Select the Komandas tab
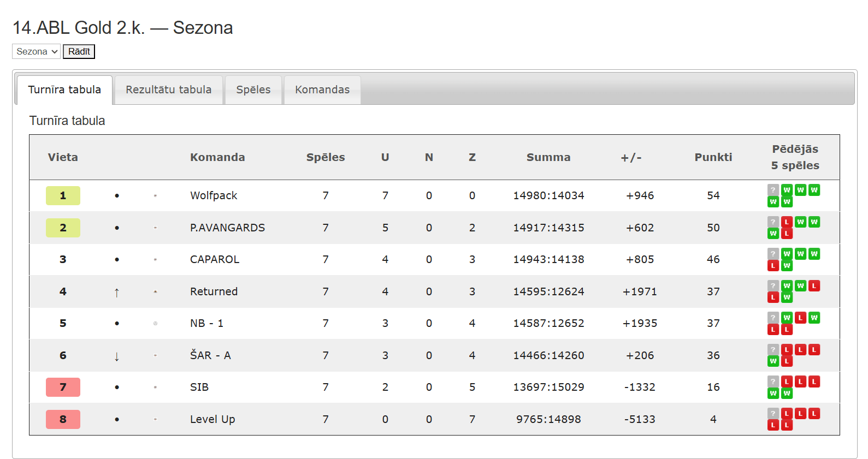Screen dimensions: 868x459 click(322, 90)
